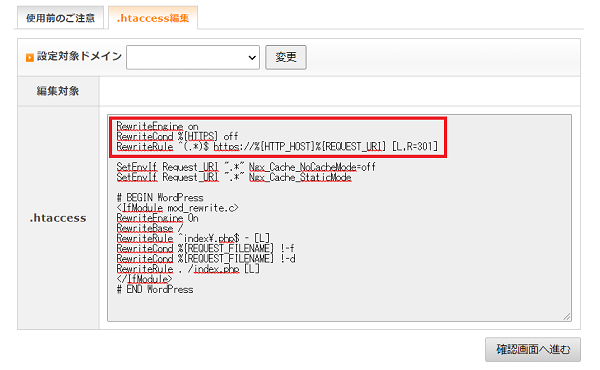600x370 pixels.
Task: Switch to the .htaccess編集 tab
Action: pos(153,18)
